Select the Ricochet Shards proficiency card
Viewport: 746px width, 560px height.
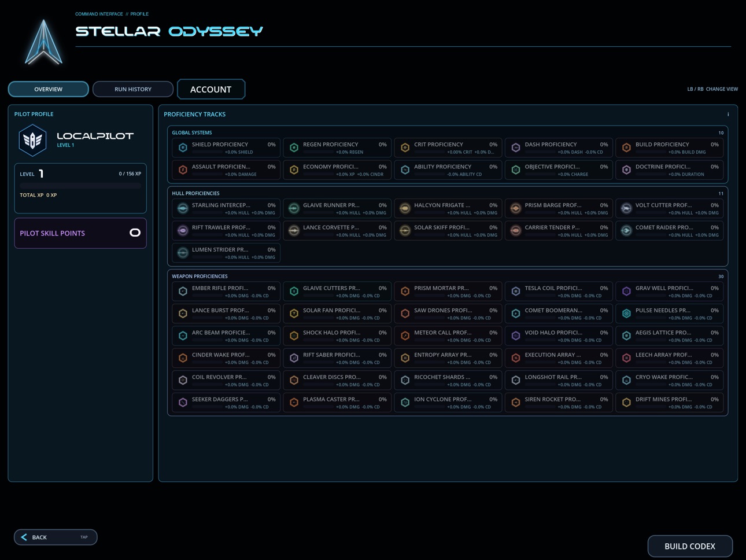coord(448,380)
